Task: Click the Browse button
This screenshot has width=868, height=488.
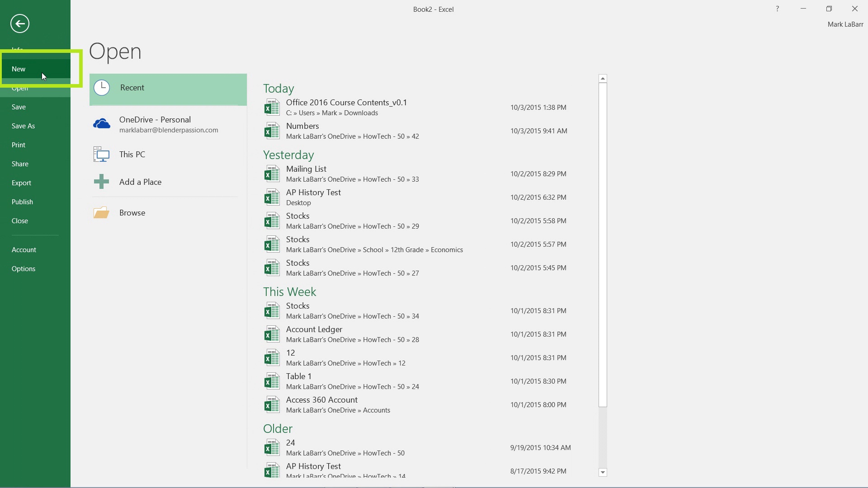Action: (168, 213)
